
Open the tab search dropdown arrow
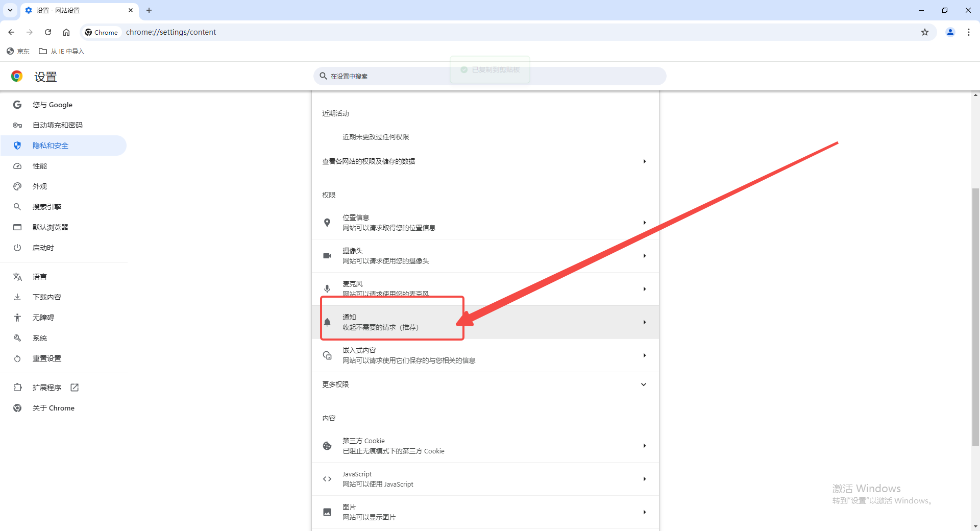tap(10, 10)
